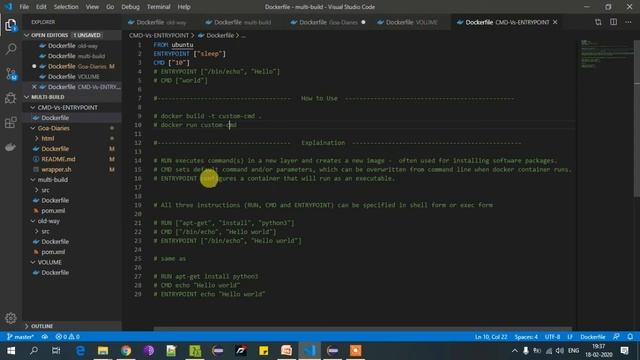Change language mode Dockerfile in status bar

593,337
